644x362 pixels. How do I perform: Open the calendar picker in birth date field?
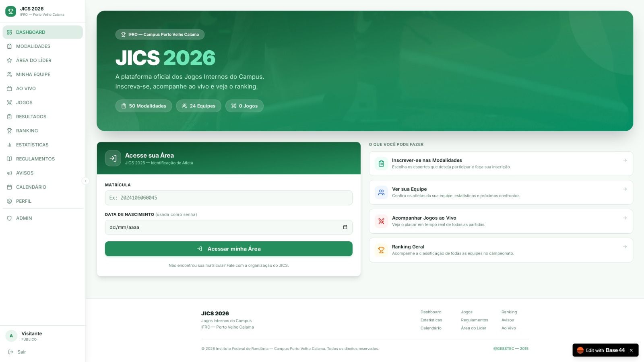point(345,227)
